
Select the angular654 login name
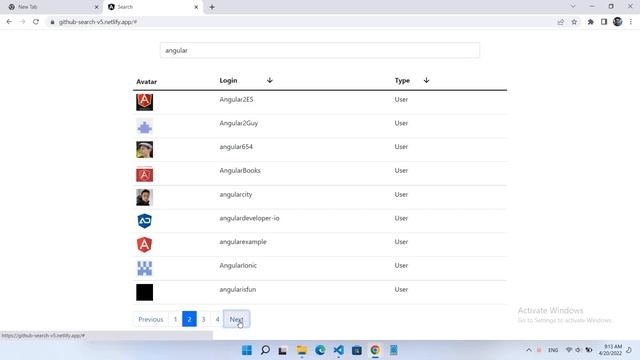[x=236, y=147]
